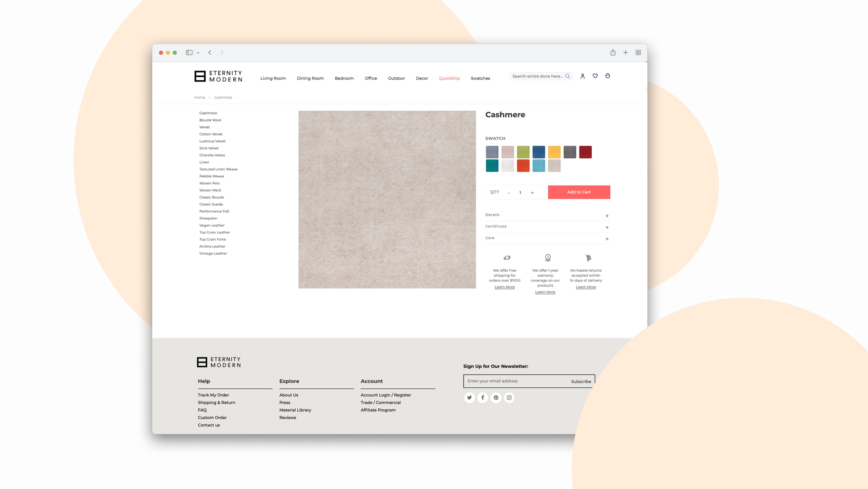Select the dark red swatch

tap(586, 152)
